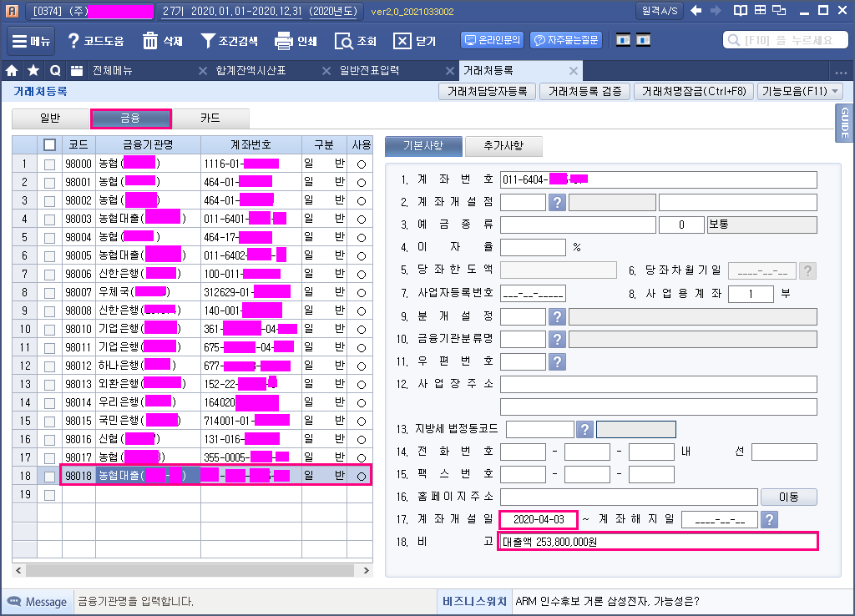The image size is (855, 616).
Task: Click scrollbar right arrow under table
Action: (366, 570)
